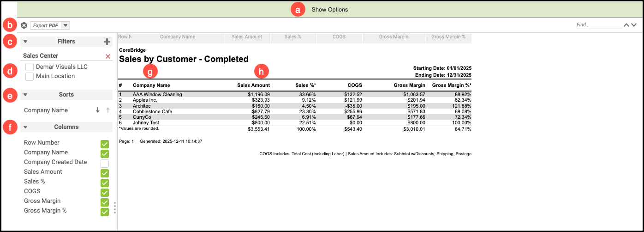
Task: Click the $3,553.41 total sales amount
Action: pos(258,129)
